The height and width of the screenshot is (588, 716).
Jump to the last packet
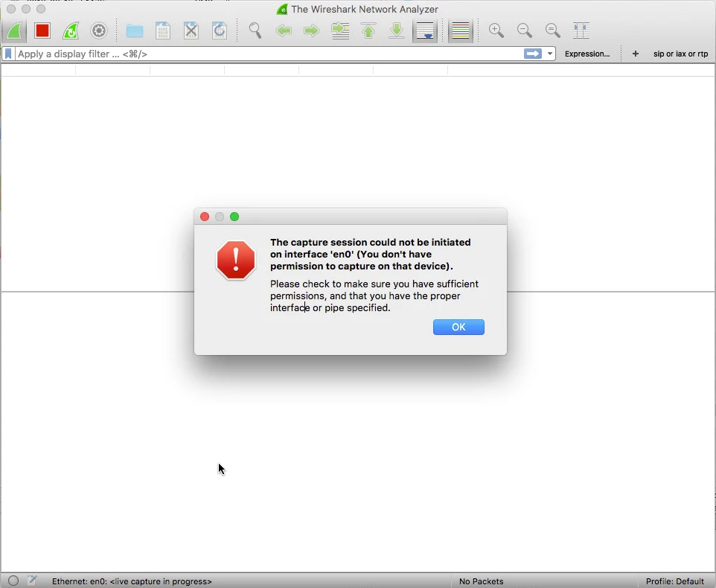[x=397, y=31]
